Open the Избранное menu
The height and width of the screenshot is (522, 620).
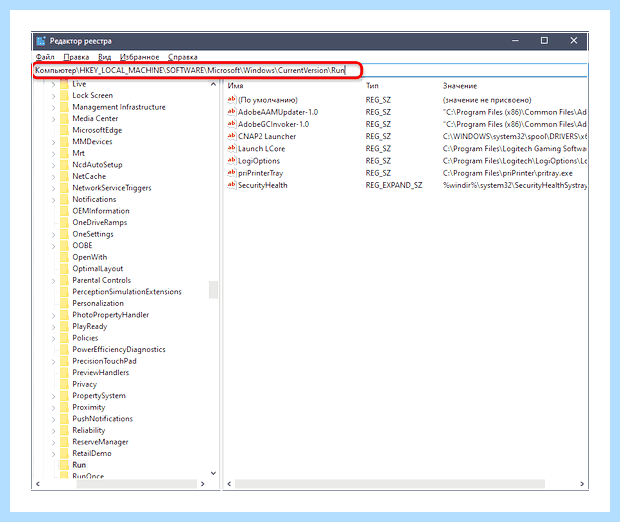tap(139, 57)
